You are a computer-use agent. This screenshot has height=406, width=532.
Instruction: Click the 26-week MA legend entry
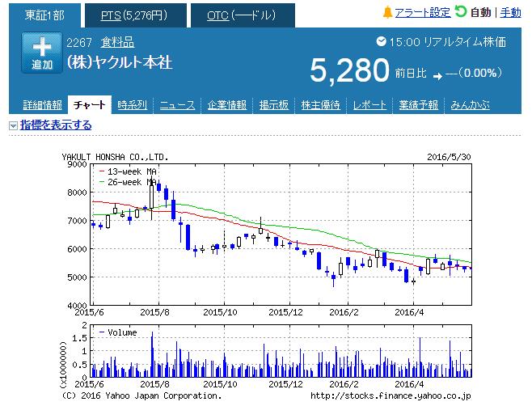point(128,182)
